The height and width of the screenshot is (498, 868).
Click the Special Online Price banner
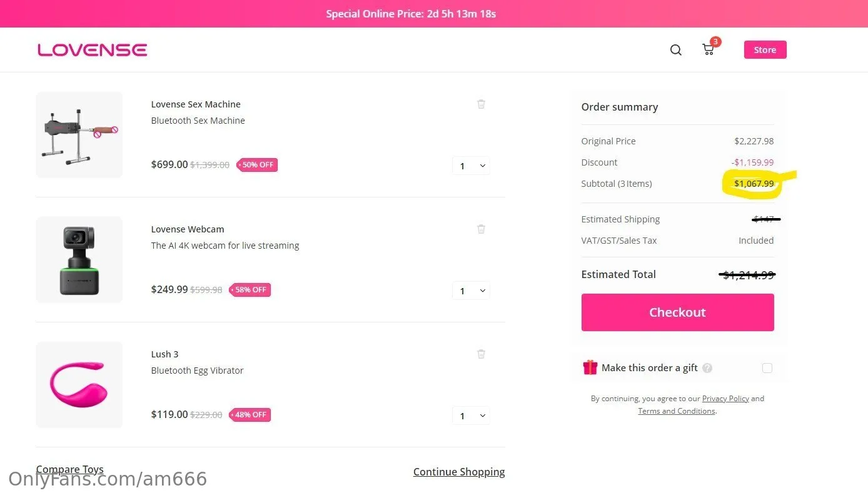(411, 14)
